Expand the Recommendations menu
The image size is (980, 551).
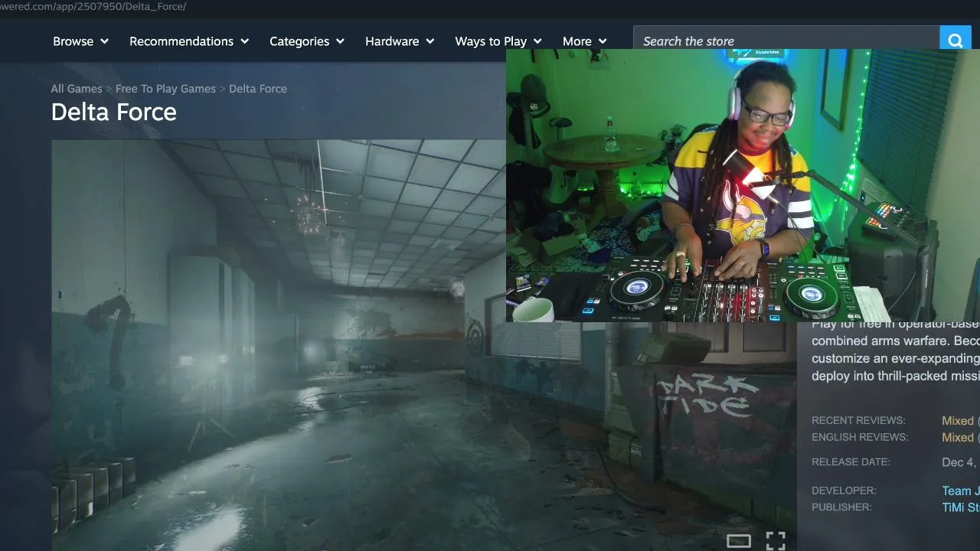click(189, 41)
